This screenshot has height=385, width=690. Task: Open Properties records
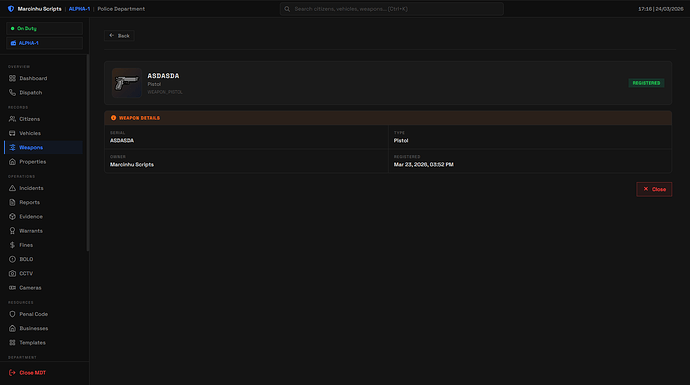coord(43,161)
